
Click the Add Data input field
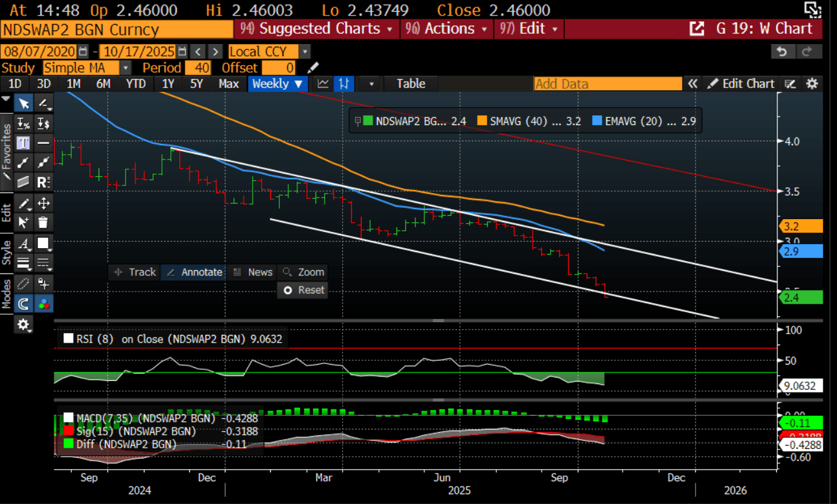(607, 84)
